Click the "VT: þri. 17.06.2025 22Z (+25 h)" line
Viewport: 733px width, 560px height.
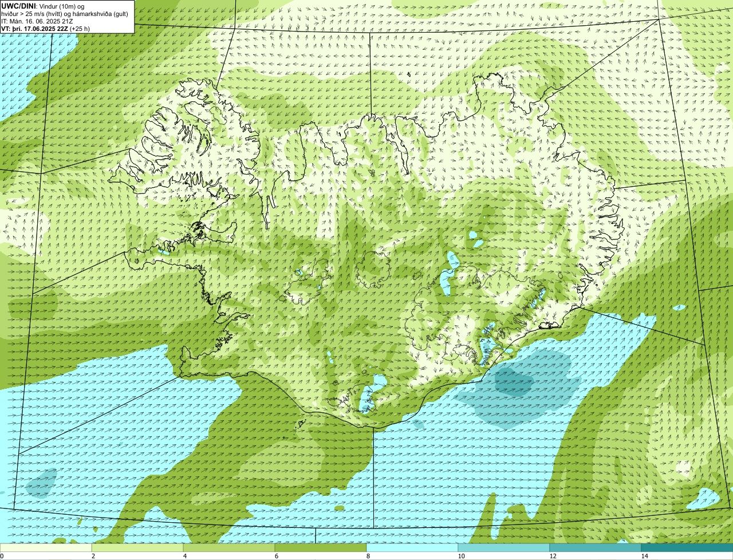45,28
